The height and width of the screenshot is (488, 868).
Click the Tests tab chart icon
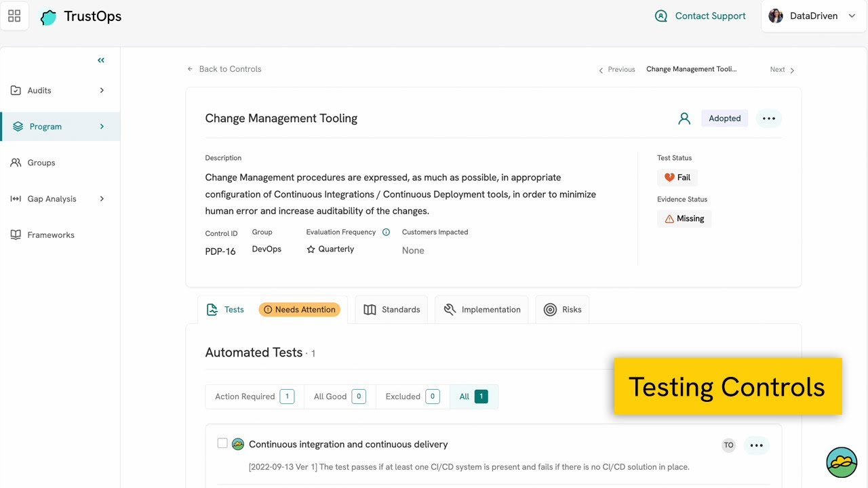(212, 310)
